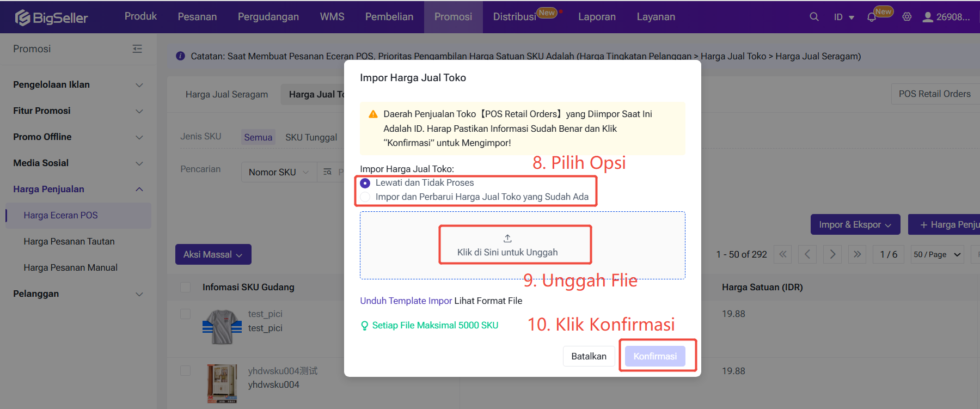Tick the checkbox for test_pici row

tap(186, 314)
